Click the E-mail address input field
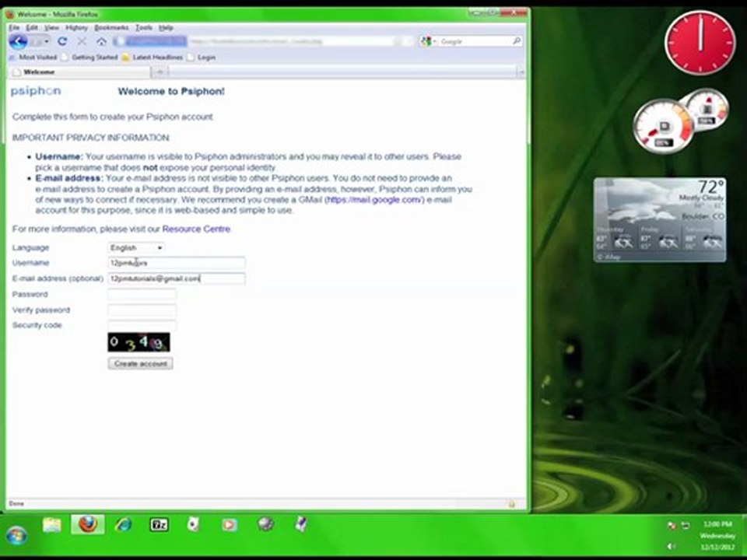Screen dimensions: 747x560 coord(177,278)
